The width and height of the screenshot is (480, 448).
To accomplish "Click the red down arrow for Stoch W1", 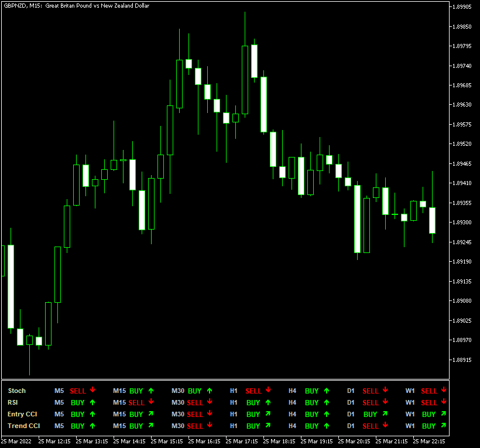I will pos(444,390).
